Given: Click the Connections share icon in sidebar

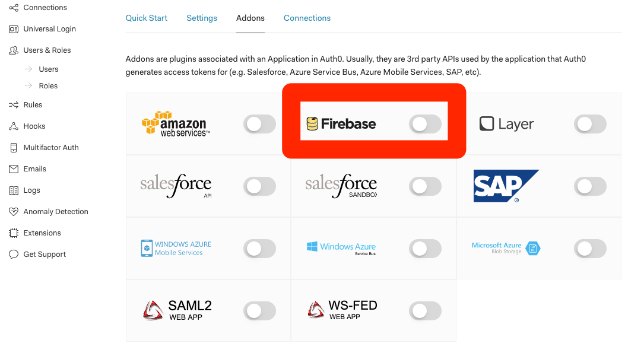Looking at the screenshot, I should pos(14,8).
